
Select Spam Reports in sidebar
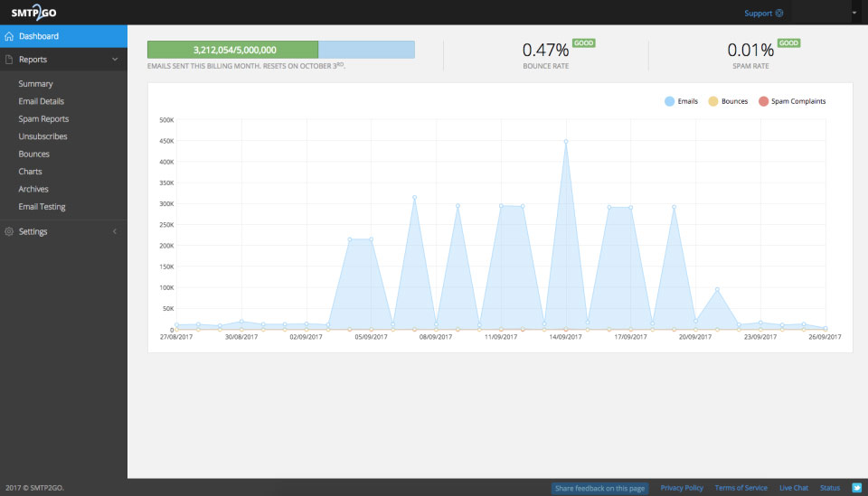pos(43,119)
